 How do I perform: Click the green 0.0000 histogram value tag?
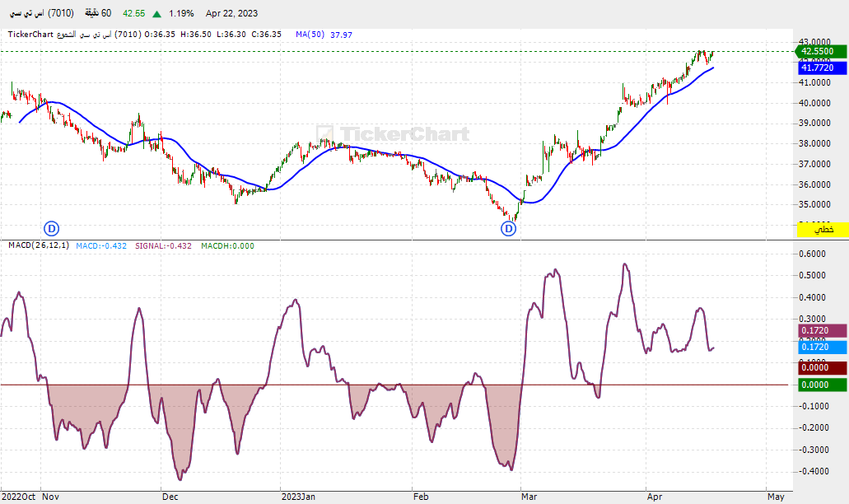click(823, 385)
